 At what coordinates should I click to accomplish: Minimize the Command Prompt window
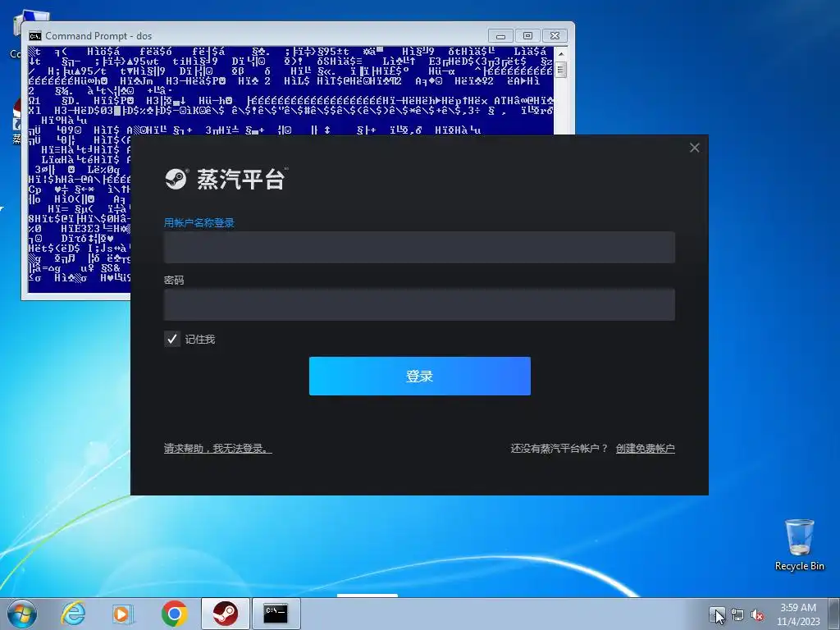501,36
